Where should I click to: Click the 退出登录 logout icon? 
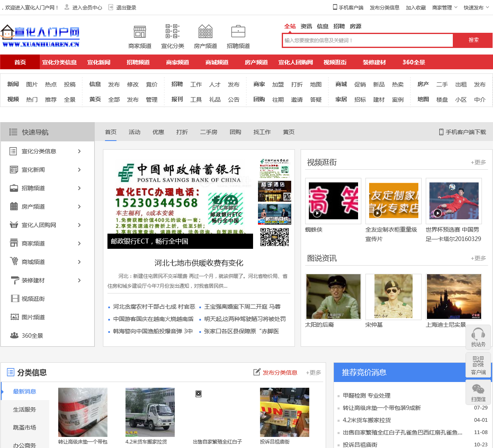pyautogui.click(x=111, y=7)
